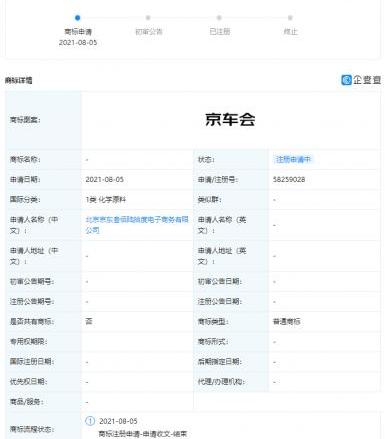This screenshot has width=385, height=439.
Task: Click the 初审公告期号 field label
Action: coord(32,281)
